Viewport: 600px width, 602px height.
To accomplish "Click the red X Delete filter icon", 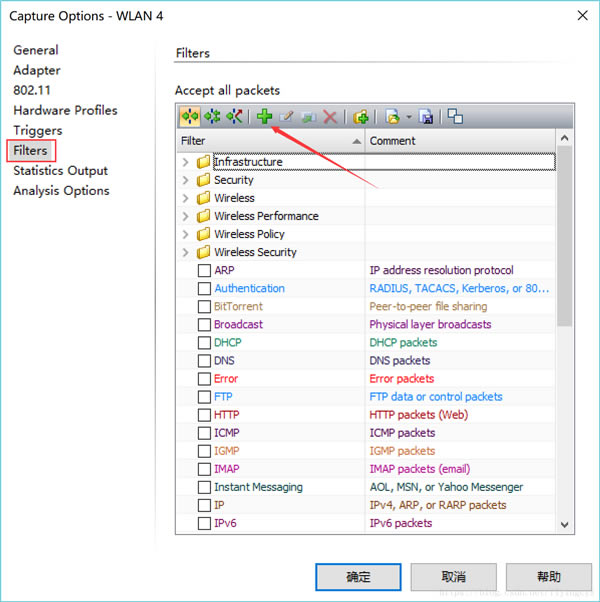I will click(x=329, y=117).
